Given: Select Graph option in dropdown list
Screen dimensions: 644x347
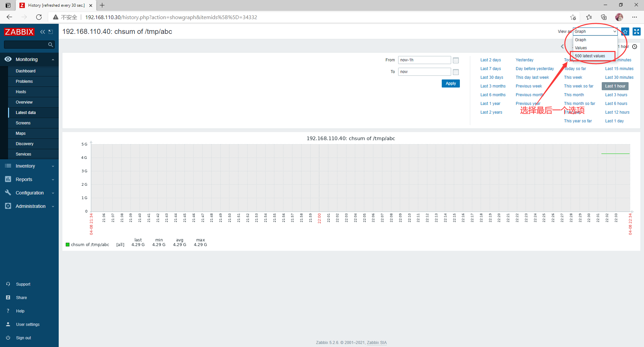Looking at the screenshot, I should 595,40.
